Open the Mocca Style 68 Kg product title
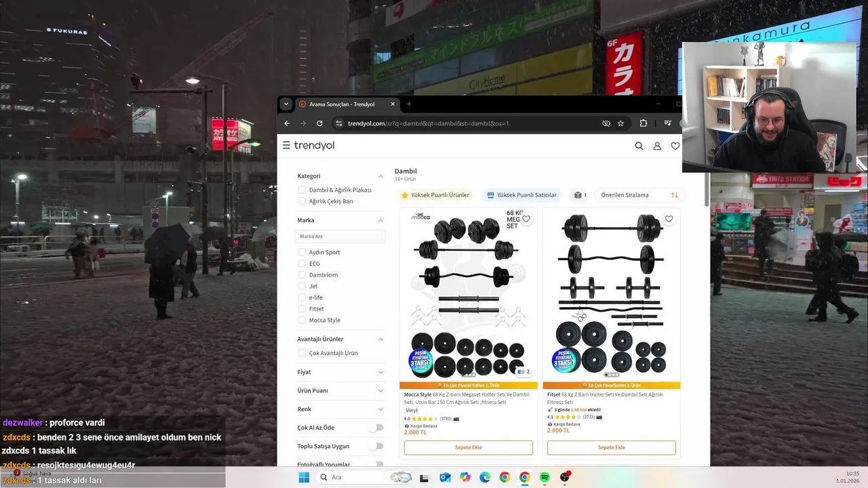The height and width of the screenshot is (488, 868). [x=467, y=398]
